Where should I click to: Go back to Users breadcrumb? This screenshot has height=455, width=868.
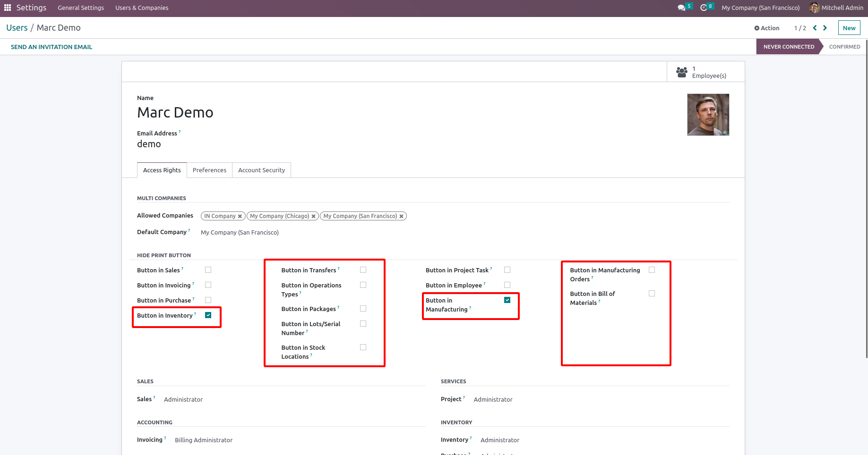tap(17, 28)
